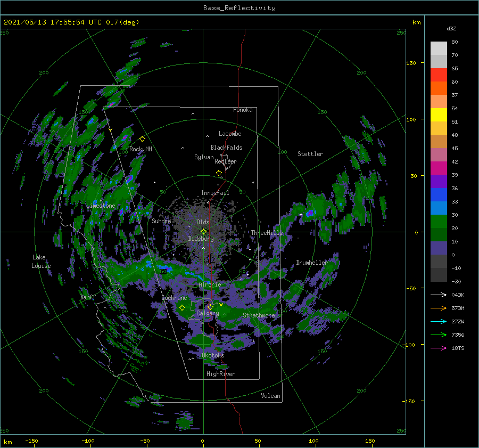Click the Drumheller town label
This screenshot has width=479, height=448.
(312, 263)
